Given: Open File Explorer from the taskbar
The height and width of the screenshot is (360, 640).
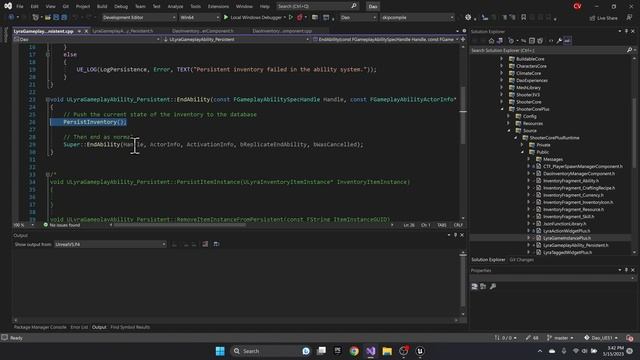Looking at the screenshot, I should pos(387,351).
